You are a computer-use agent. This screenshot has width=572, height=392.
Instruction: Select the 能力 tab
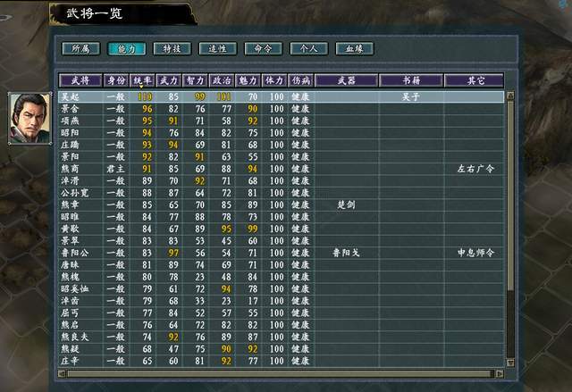[x=127, y=48]
